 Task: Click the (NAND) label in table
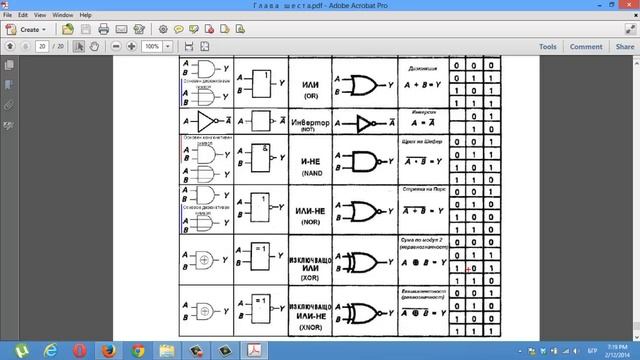pyautogui.click(x=311, y=173)
